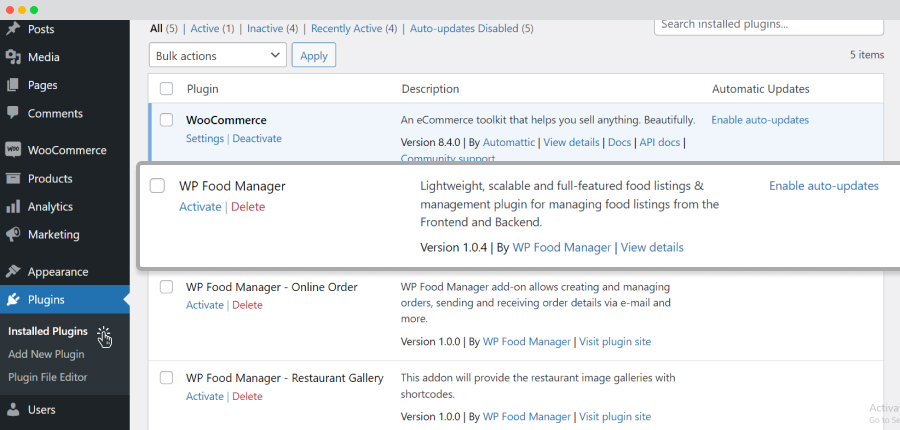Viewport: 900px width, 430px height.
Task: Open Users sidebar menu
Action: coord(41,410)
